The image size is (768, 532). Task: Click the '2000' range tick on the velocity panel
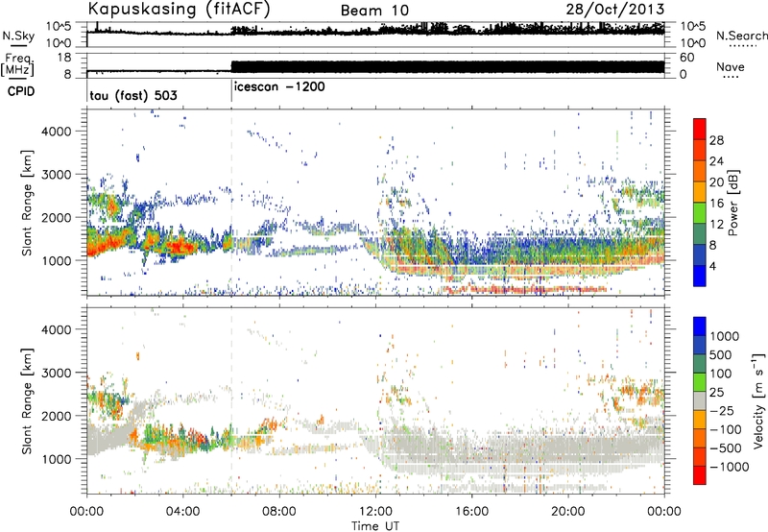click(x=56, y=416)
